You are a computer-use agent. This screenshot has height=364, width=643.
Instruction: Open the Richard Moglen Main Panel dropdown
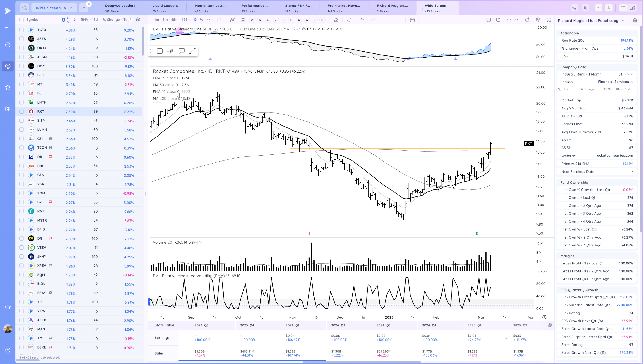coord(623,21)
